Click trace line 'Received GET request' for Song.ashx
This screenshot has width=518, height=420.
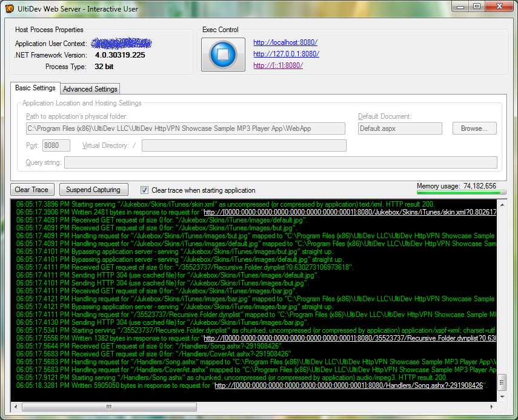pos(150,346)
